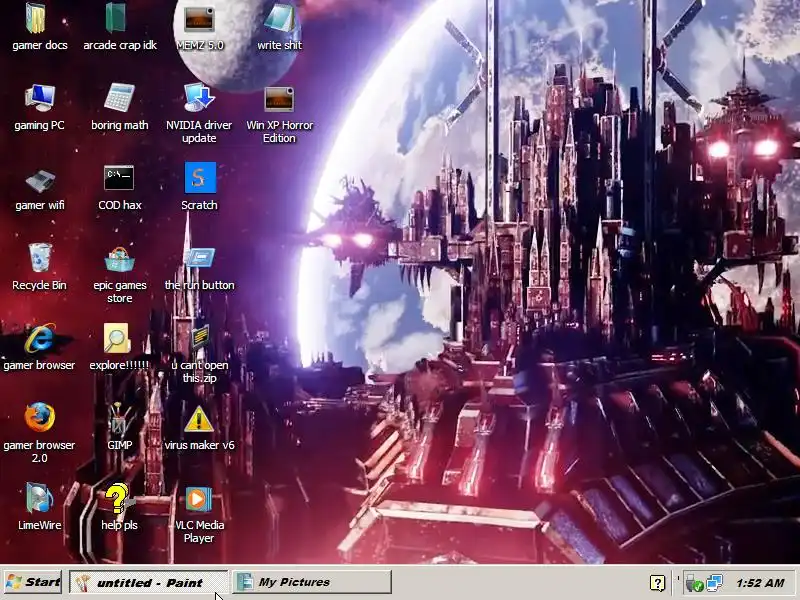Viewport: 800px width, 600px height.
Task: Click the safely remove hardware tray icon
Action: pos(694,583)
